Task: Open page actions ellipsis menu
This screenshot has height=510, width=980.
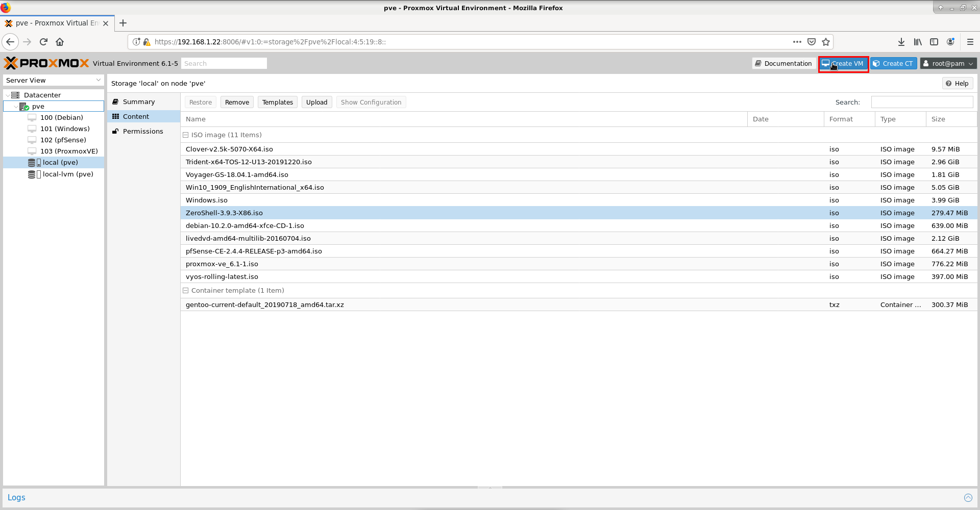Action: [797, 42]
